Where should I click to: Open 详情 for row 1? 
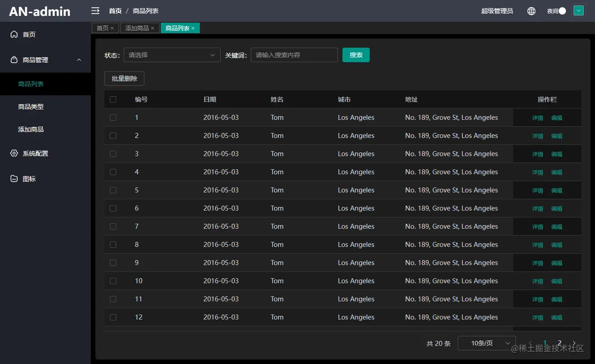click(x=538, y=118)
